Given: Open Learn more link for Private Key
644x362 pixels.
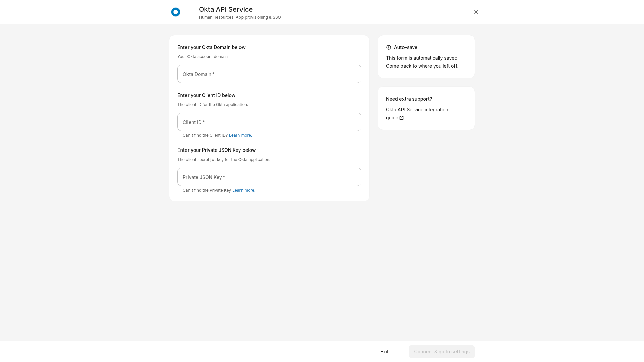Looking at the screenshot, I should 244,190.
